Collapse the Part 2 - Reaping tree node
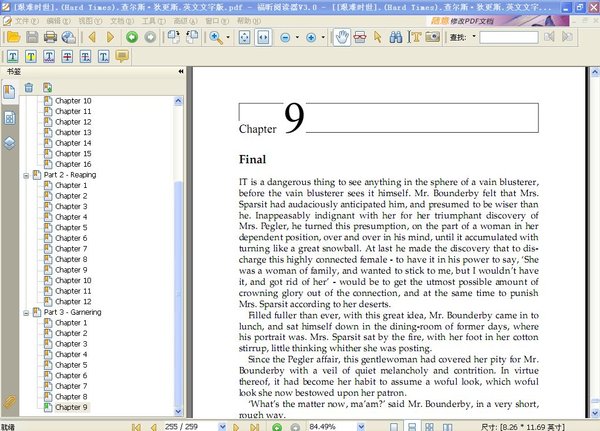Image resolution: width=600 pixels, height=431 pixels. (26, 175)
